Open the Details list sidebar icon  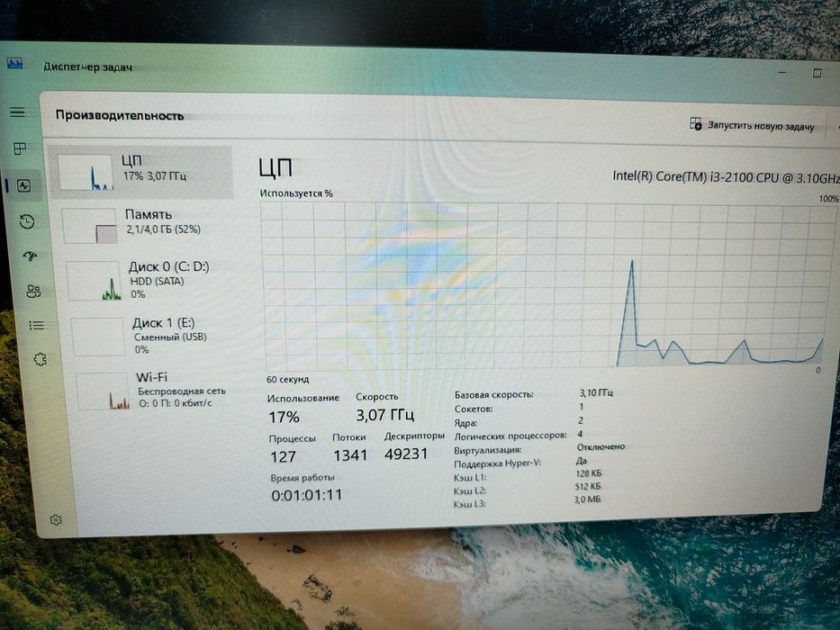coord(36,325)
